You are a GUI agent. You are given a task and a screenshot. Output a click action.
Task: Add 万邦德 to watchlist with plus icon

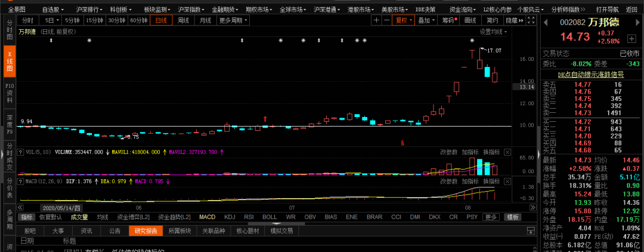631,39
